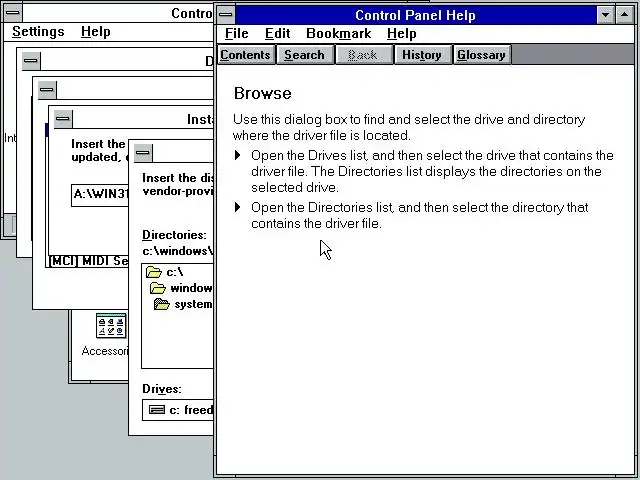Open the Help menu in Control Panel Help
640x480 pixels.
click(402, 33)
